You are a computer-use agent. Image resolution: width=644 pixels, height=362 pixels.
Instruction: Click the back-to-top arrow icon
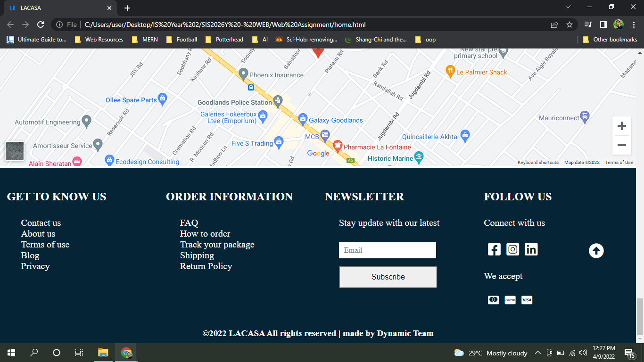click(596, 251)
